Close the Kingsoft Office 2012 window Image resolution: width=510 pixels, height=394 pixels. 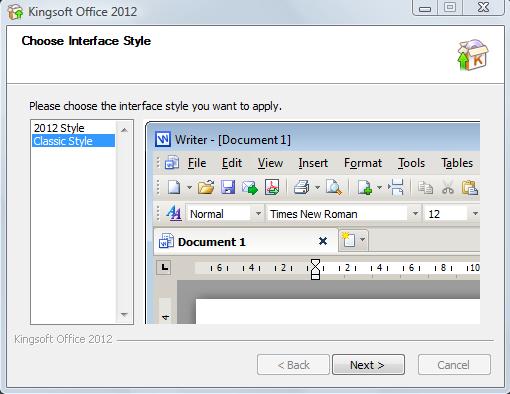click(x=483, y=8)
